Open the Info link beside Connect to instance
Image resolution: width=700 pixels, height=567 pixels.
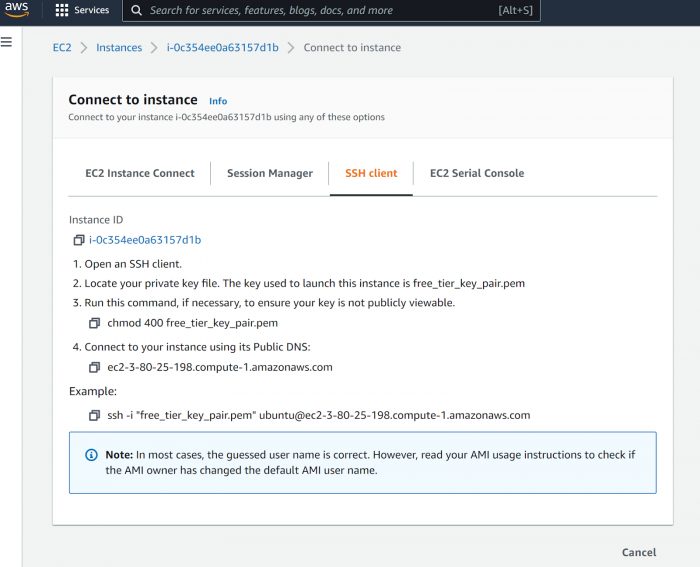218,101
